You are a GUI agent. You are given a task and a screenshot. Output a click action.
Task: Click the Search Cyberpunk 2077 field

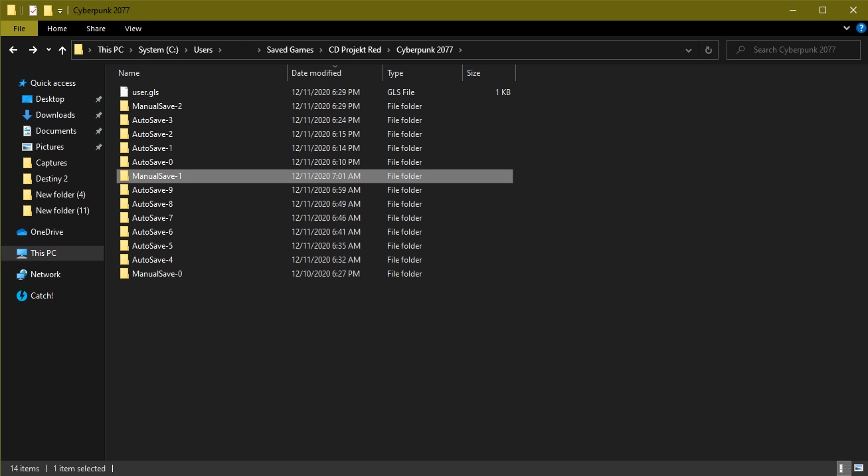(x=794, y=50)
